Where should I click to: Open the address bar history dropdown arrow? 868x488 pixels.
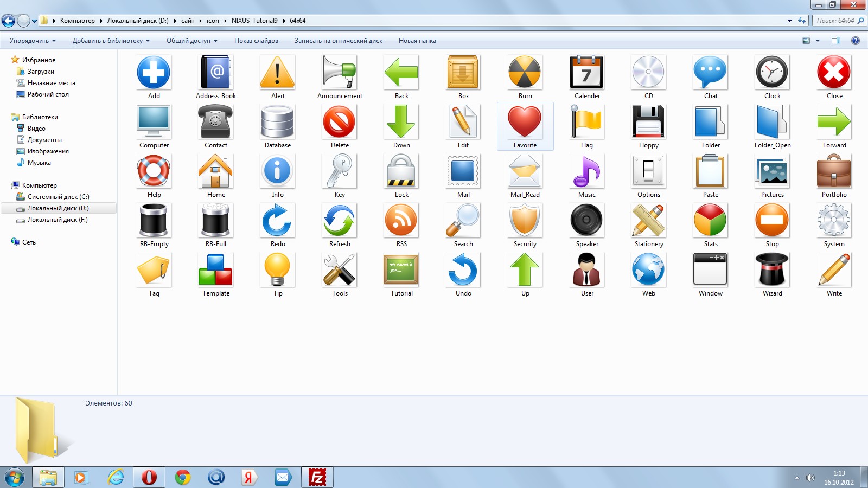pyautogui.click(x=789, y=21)
